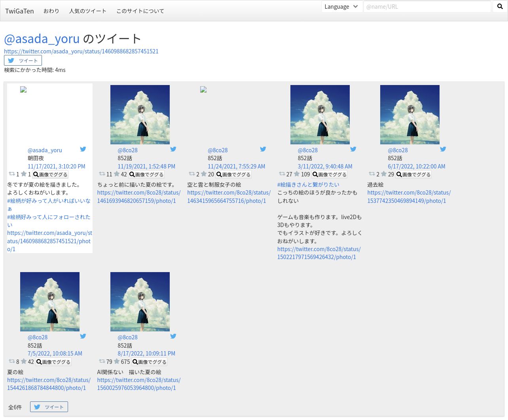Open the このサイトについて page
The image size is (508, 420).
point(140,11)
